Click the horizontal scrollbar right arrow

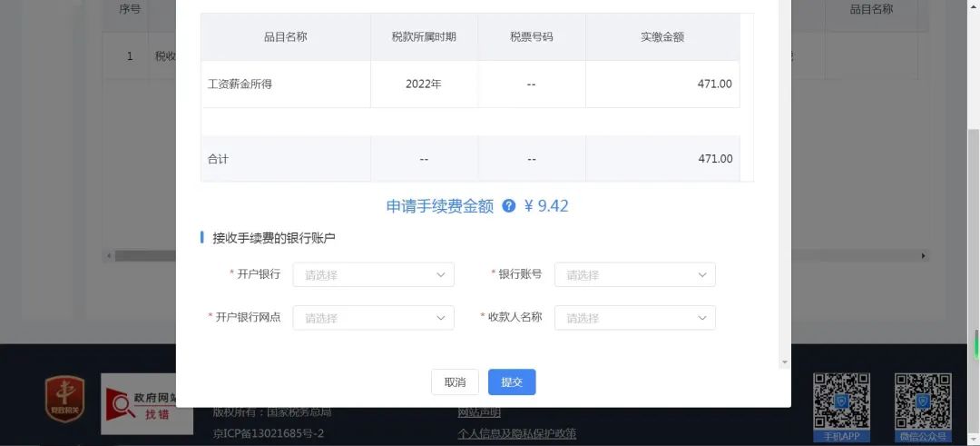[x=924, y=256]
